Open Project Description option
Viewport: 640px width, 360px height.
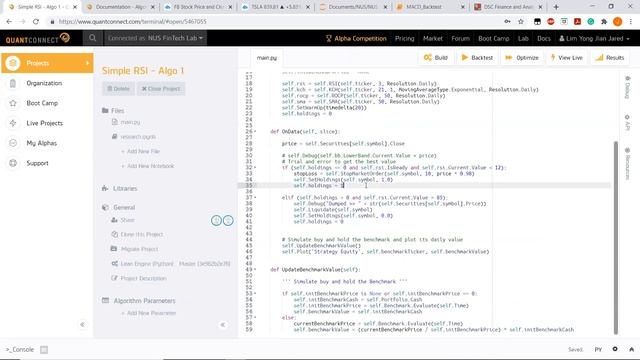point(139,278)
